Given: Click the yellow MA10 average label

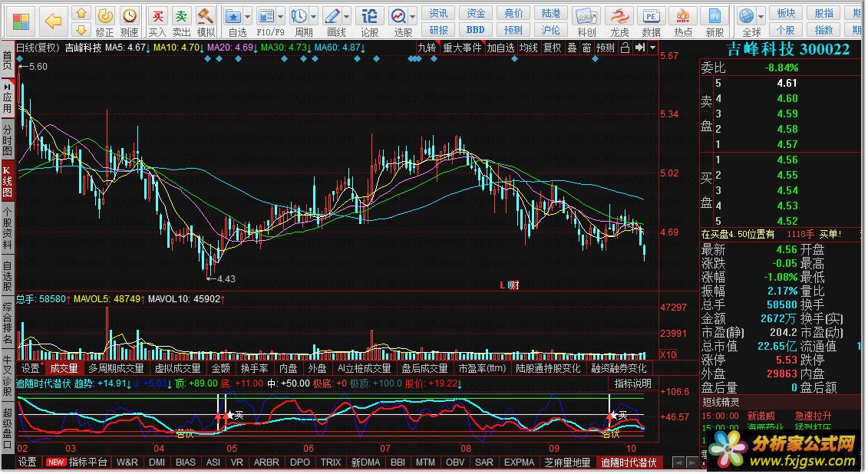Looking at the screenshot, I should click(x=178, y=48).
